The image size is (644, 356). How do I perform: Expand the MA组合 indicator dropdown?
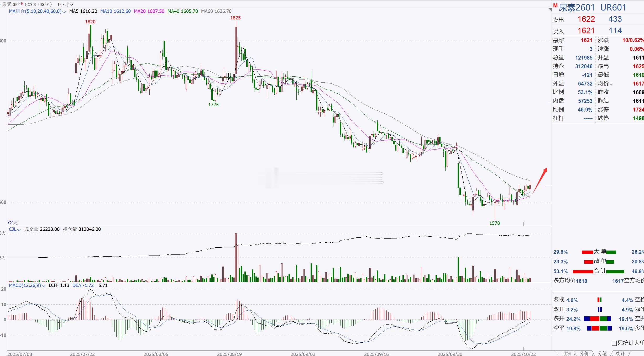pos(64,12)
